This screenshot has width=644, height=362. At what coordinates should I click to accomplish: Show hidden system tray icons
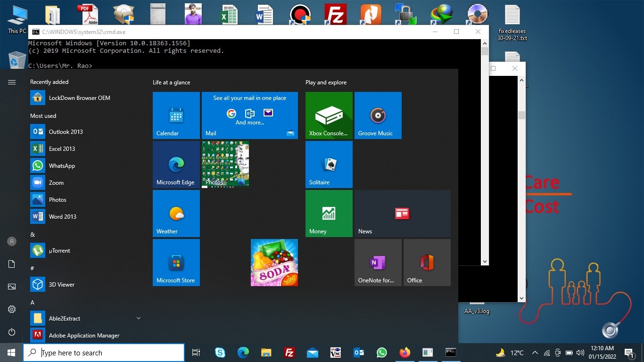tap(535, 353)
